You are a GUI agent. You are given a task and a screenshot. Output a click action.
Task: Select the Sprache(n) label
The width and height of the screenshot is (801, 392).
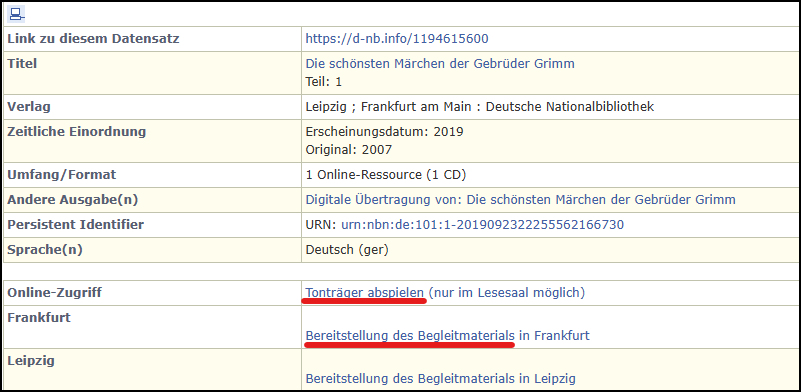(45, 250)
